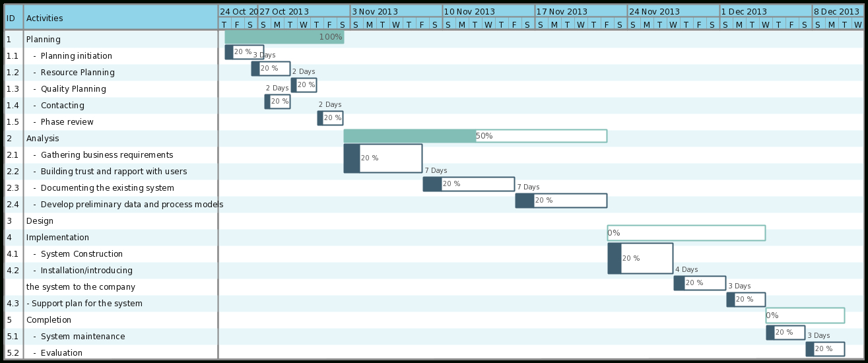This screenshot has width=868, height=363.
Task: Click the 8 Dec 2013 week header
Action: [x=837, y=11]
